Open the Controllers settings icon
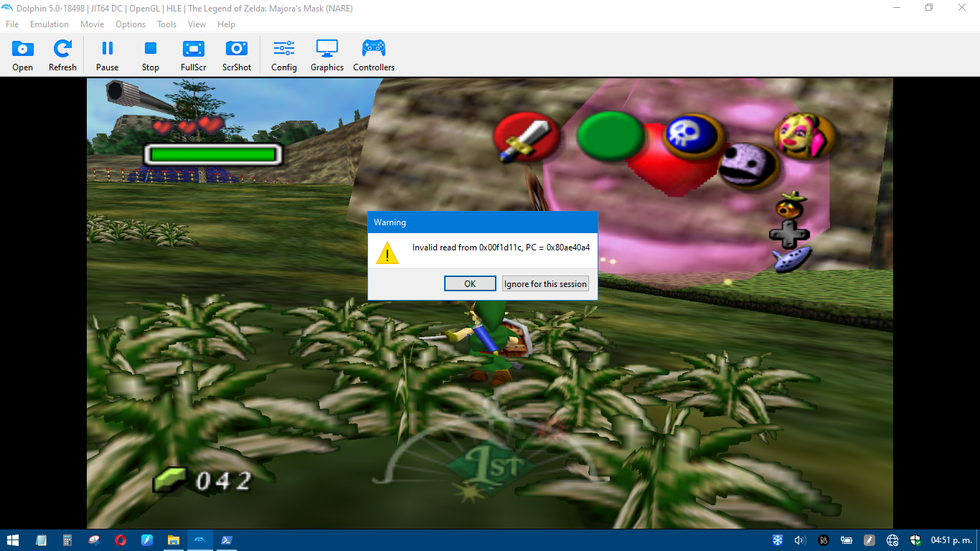The height and width of the screenshot is (551, 980). coord(374,56)
